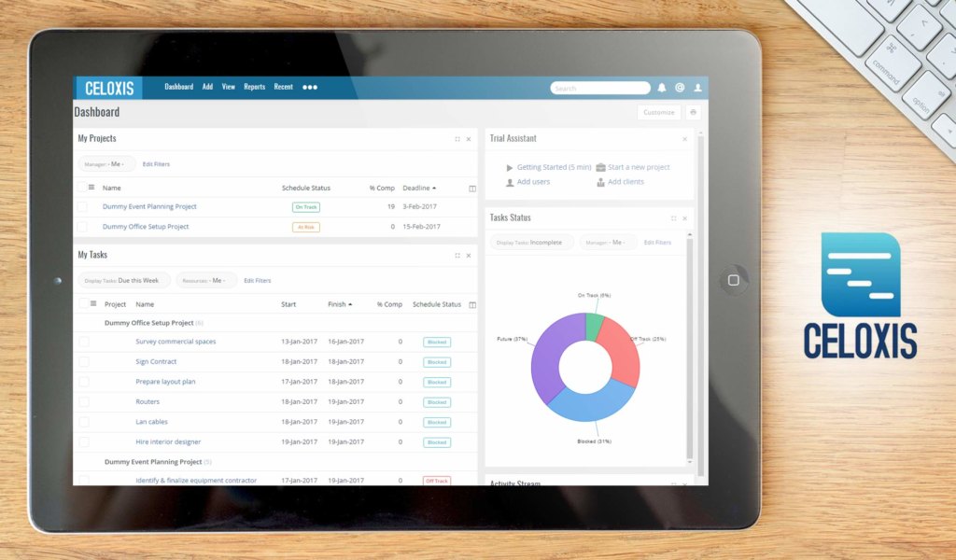Viewport: 956px width, 560px height.
Task: Maximize the My Projects panel
Action: click(x=457, y=139)
